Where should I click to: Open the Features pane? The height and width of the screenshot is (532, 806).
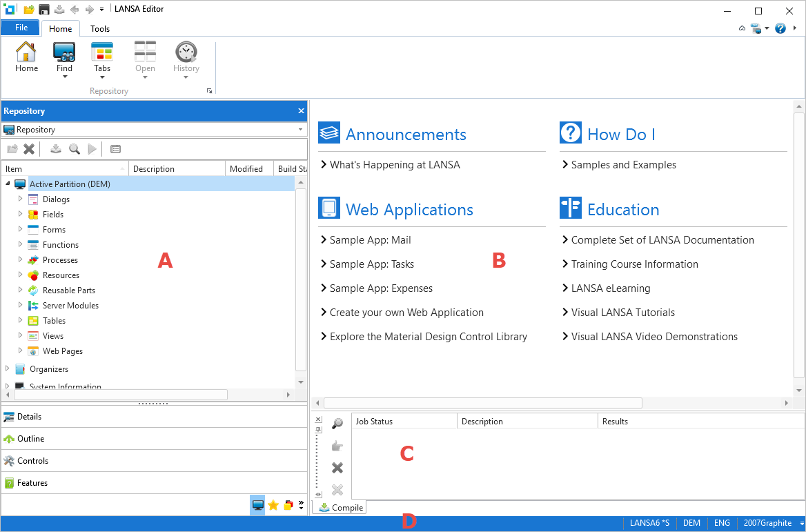tap(154, 482)
